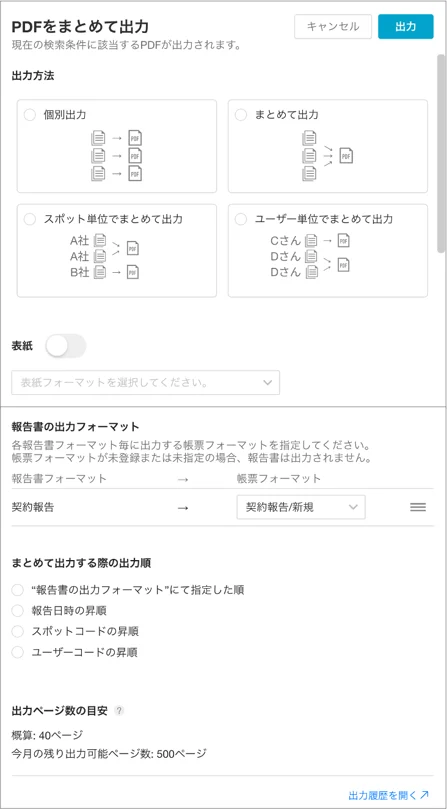Select the まとめて出力 radio button
This screenshot has width=447, height=809.
pyautogui.click(x=241, y=115)
